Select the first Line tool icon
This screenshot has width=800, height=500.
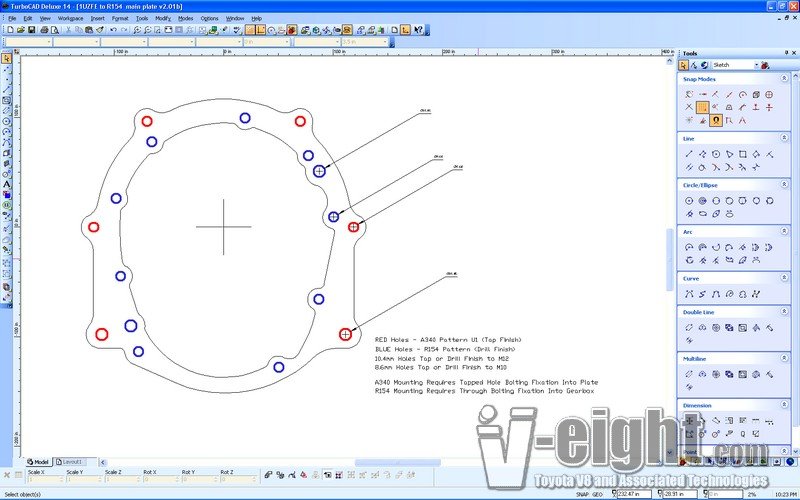point(689,154)
